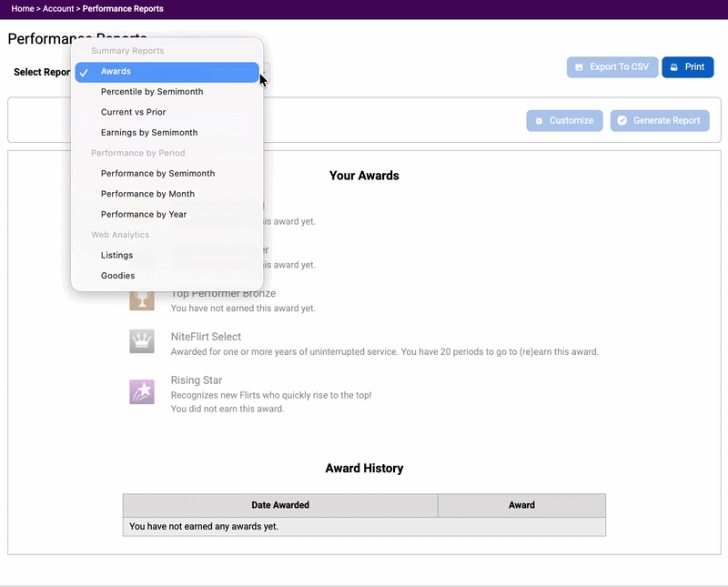
Task: Click the Your Awards heading
Action: click(364, 176)
